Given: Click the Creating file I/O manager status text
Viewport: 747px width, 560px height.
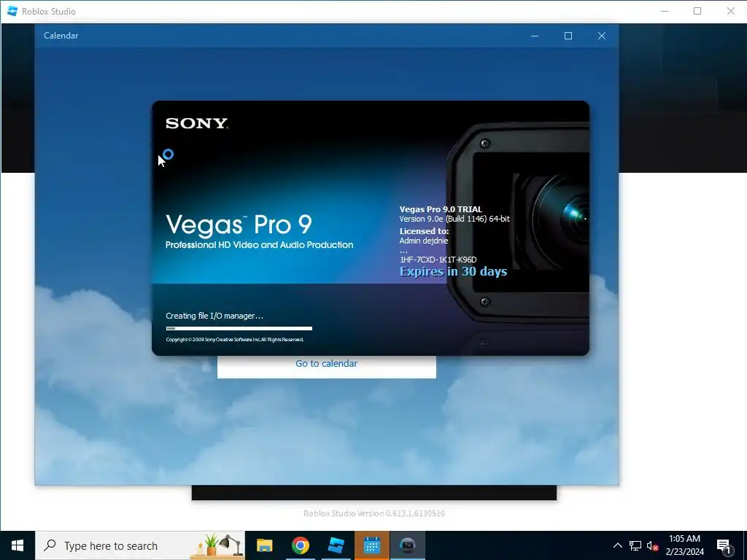Looking at the screenshot, I should 214,316.
